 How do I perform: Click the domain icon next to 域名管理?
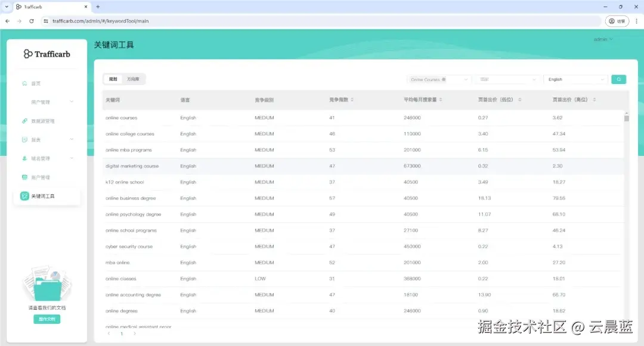click(24, 158)
